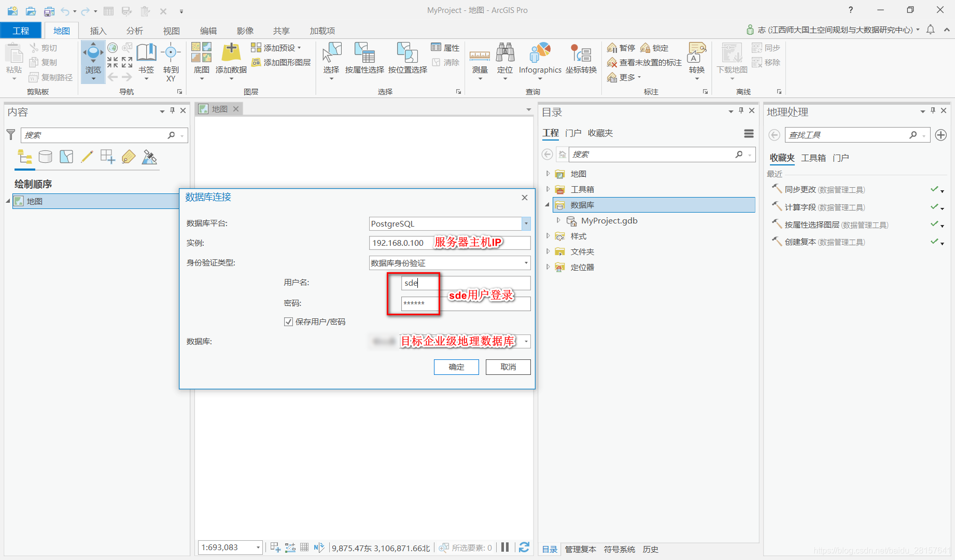This screenshot has height=560, width=955.
Task: Click the OK (确定) button in dialog
Action: click(x=456, y=367)
